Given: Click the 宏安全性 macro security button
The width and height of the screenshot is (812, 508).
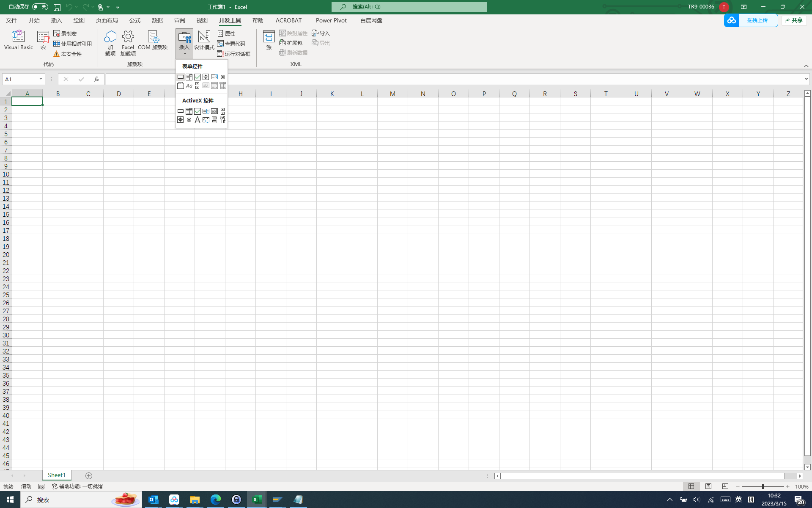Looking at the screenshot, I should pyautogui.click(x=68, y=54).
